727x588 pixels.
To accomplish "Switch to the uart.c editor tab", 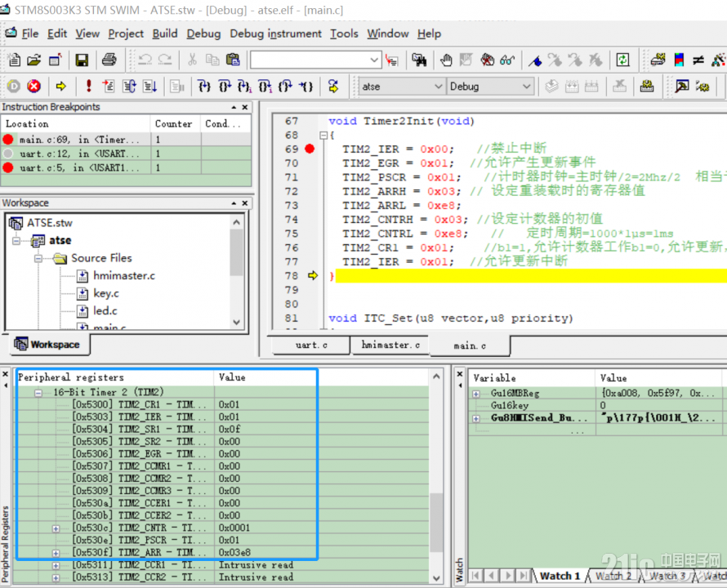I will 311,345.
